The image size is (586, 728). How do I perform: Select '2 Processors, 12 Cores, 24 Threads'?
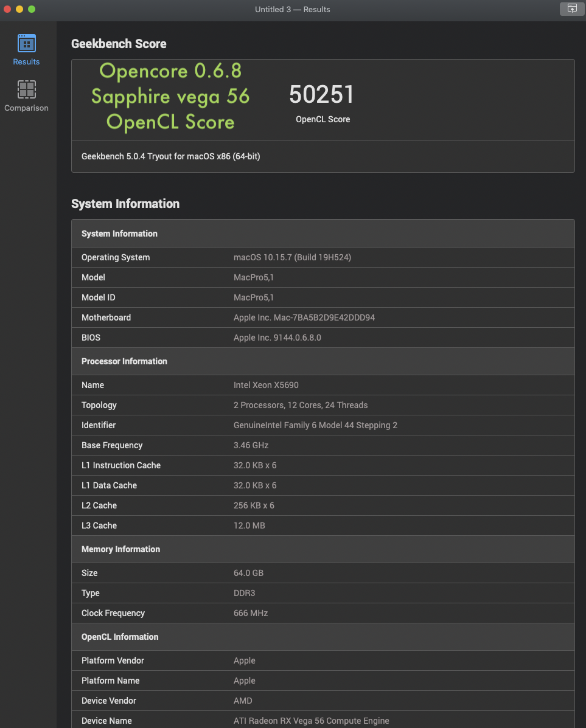(300, 405)
